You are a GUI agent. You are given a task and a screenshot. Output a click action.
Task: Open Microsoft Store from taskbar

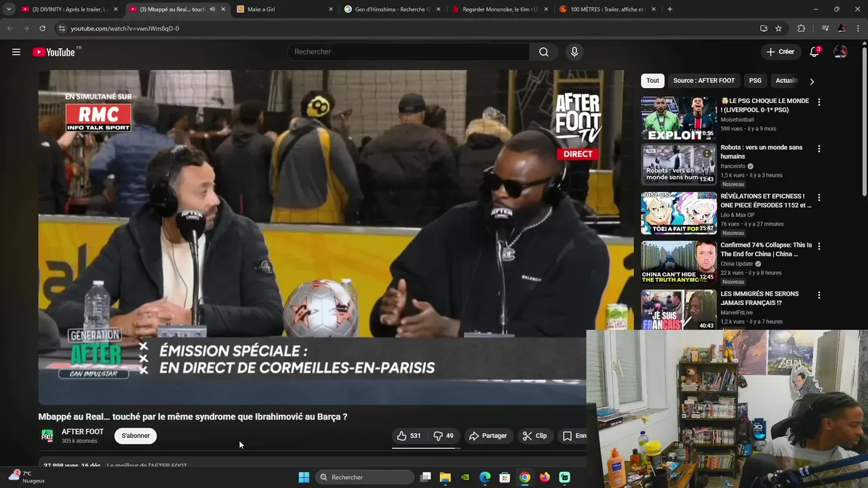[x=505, y=477]
